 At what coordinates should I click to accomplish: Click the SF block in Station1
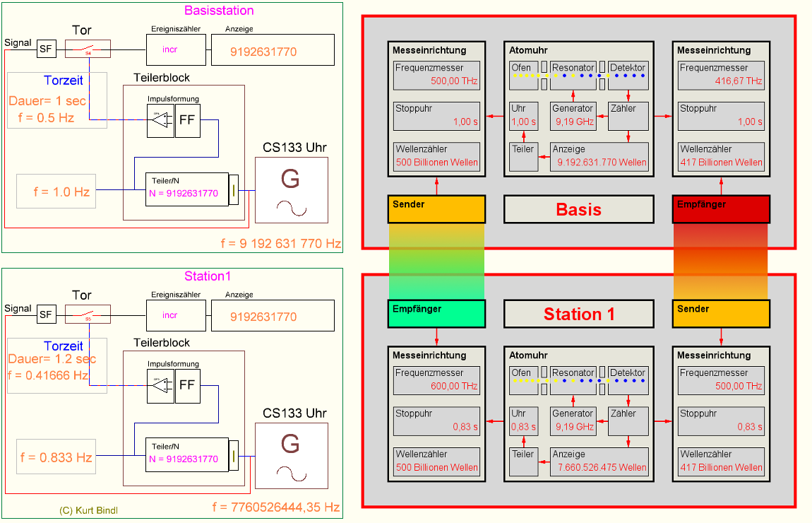click(46, 314)
